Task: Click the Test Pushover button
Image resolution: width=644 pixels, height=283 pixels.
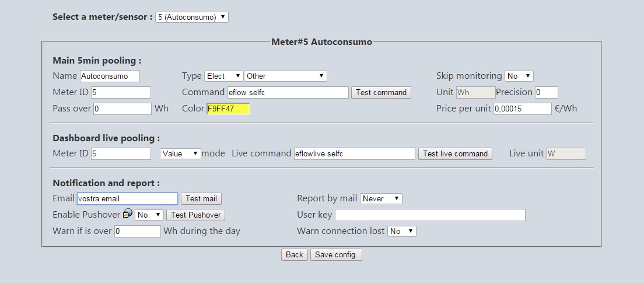Action: [195, 215]
